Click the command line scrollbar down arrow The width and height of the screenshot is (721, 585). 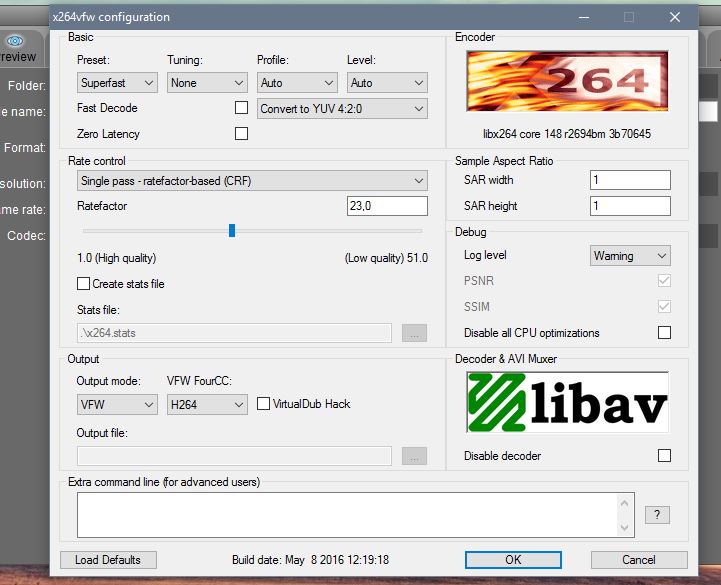[x=624, y=527]
